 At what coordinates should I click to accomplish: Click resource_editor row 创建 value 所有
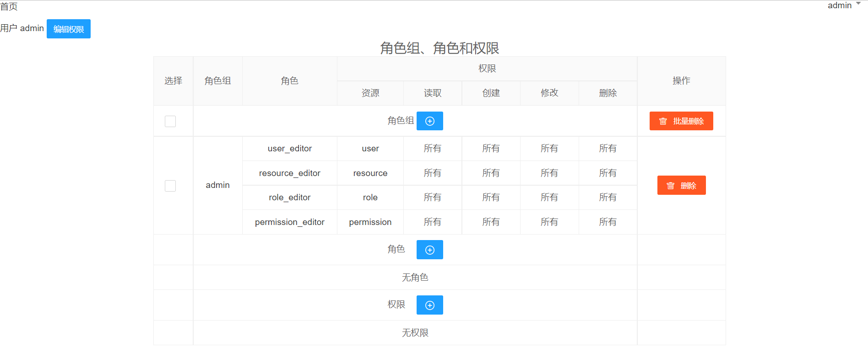pyautogui.click(x=491, y=173)
